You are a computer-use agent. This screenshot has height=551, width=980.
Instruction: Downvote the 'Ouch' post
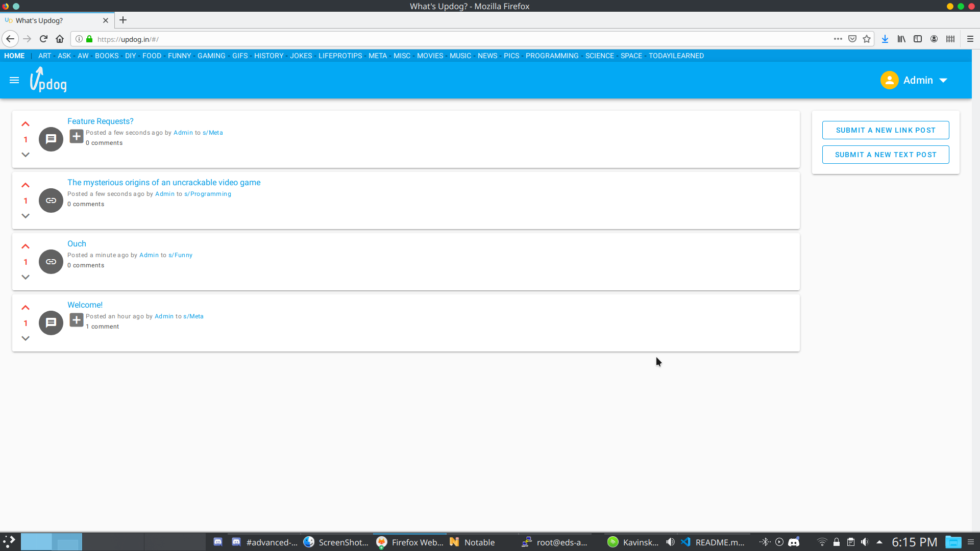[x=26, y=277]
